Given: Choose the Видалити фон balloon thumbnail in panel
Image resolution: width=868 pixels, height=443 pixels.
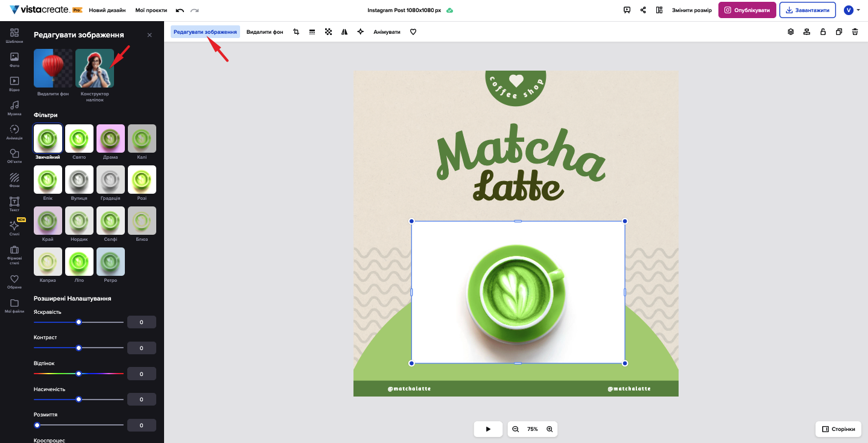Looking at the screenshot, I should [x=53, y=68].
